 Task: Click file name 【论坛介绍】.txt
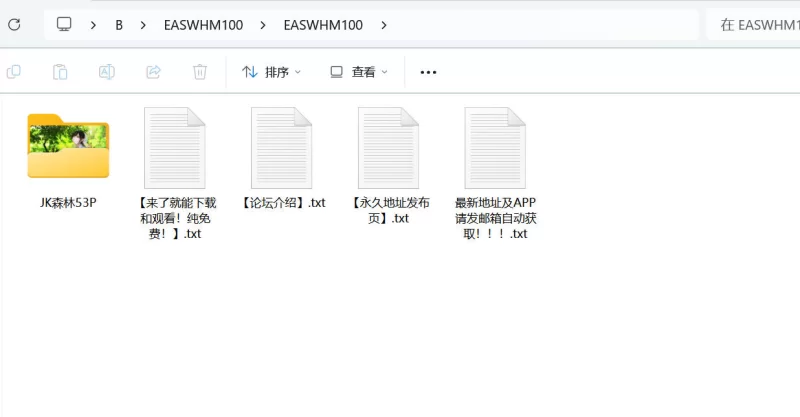pos(282,203)
